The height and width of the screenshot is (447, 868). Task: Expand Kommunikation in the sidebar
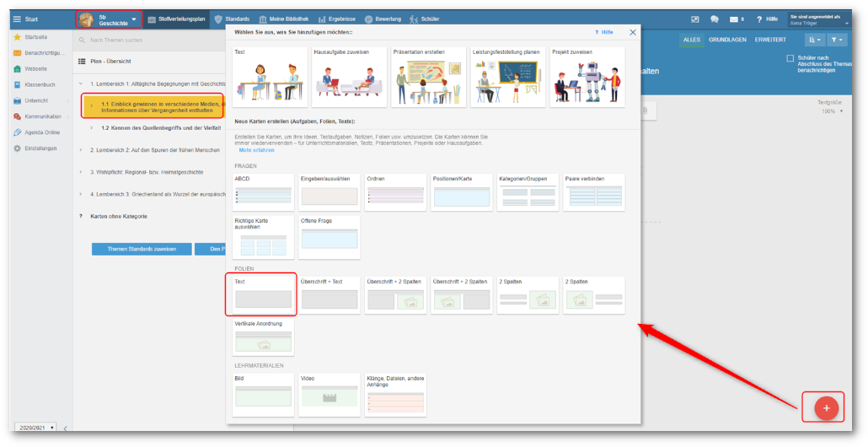pos(41,117)
